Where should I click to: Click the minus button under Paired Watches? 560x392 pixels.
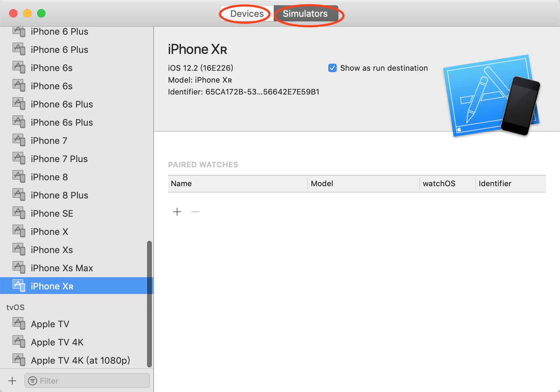pos(195,212)
